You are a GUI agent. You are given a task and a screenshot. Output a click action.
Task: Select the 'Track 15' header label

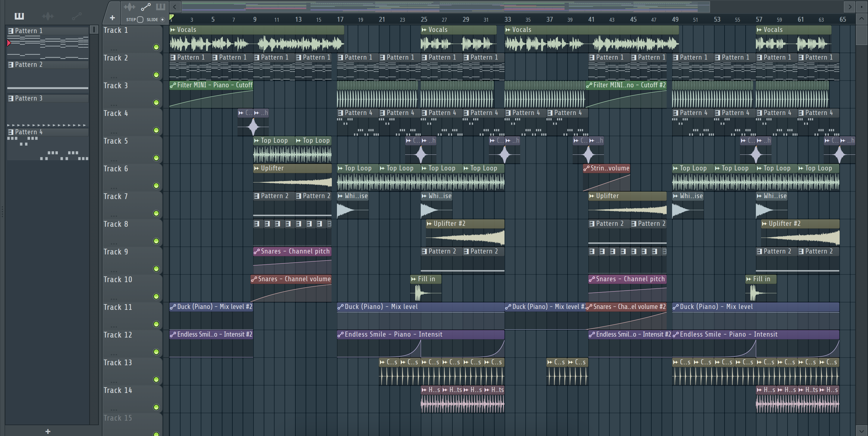118,418
